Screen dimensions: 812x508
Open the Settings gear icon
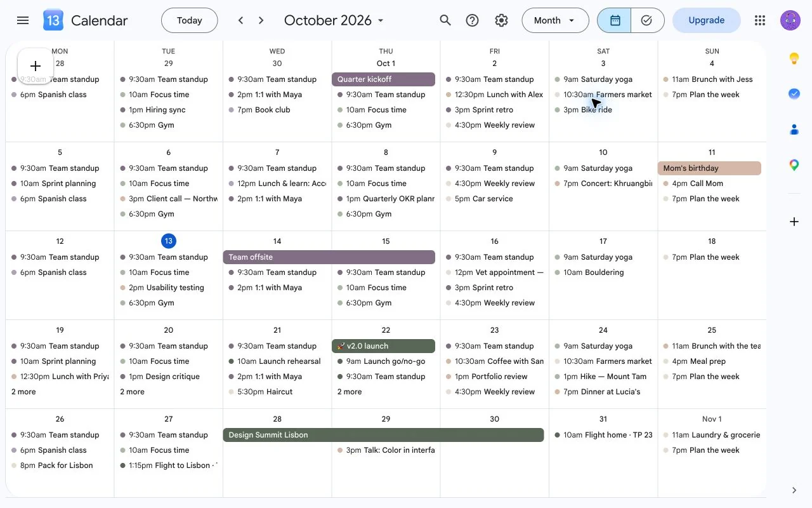501,20
